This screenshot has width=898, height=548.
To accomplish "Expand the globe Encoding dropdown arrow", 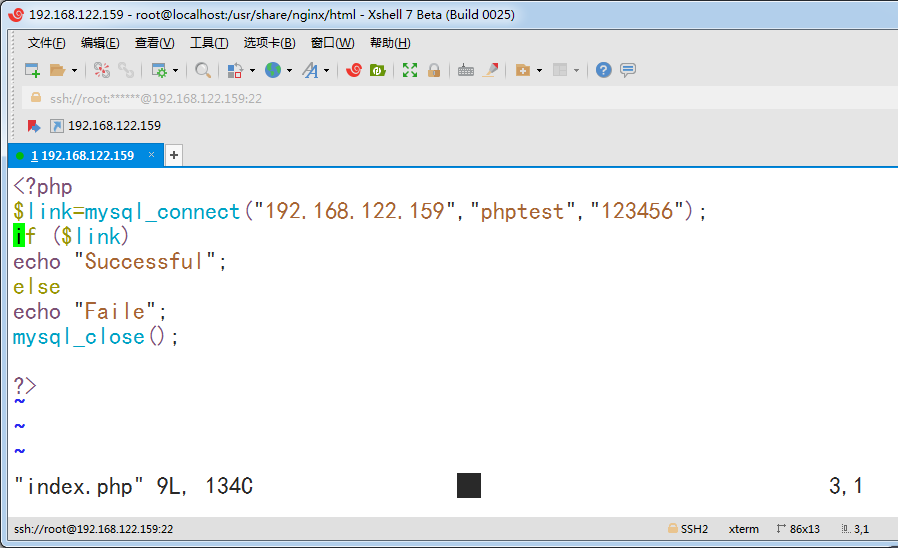I will [289, 70].
